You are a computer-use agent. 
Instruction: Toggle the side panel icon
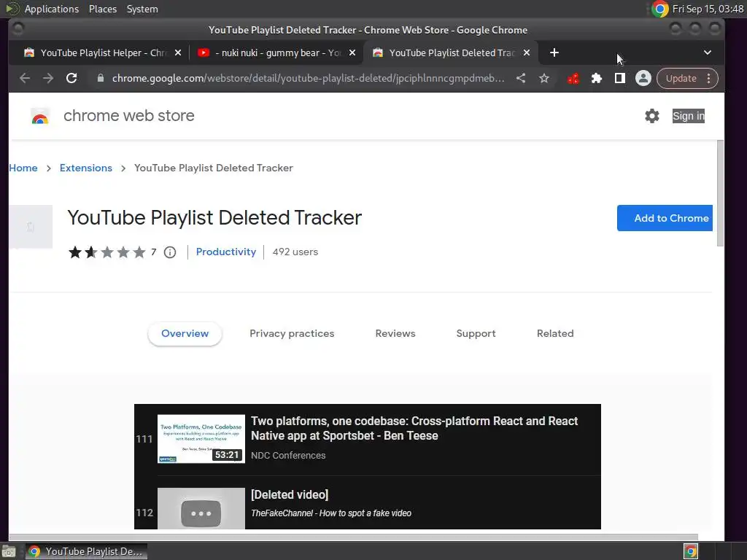click(620, 78)
